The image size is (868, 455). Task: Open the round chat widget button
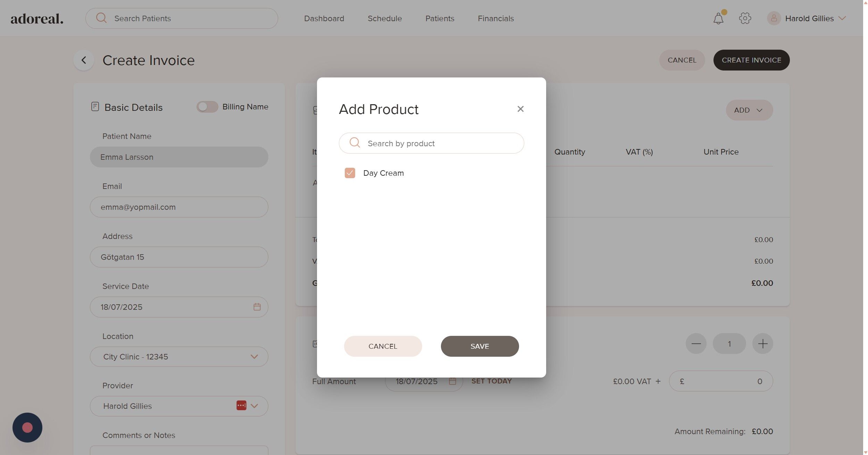[x=27, y=427]
